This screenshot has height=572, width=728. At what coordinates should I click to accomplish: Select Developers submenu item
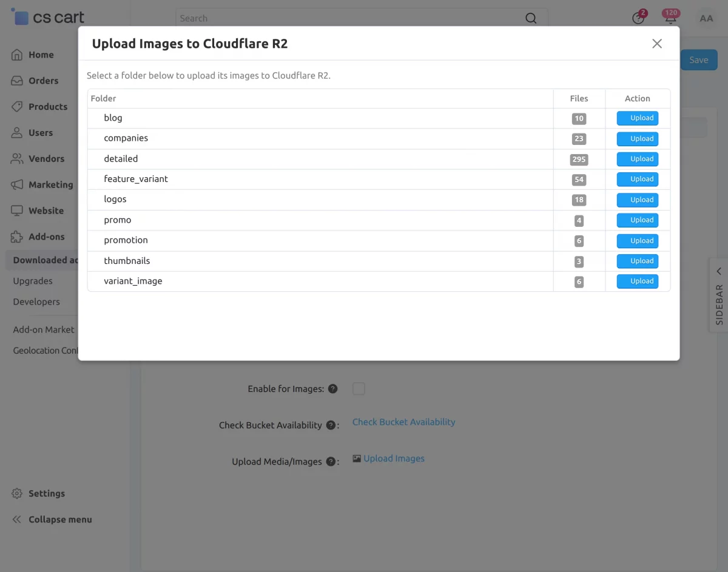tap(36, 301)
